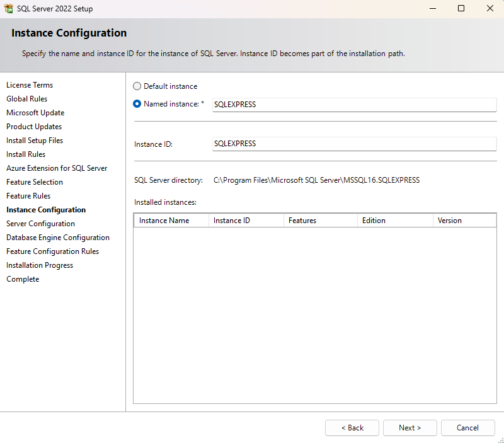Click the Next button

[409, 428]
